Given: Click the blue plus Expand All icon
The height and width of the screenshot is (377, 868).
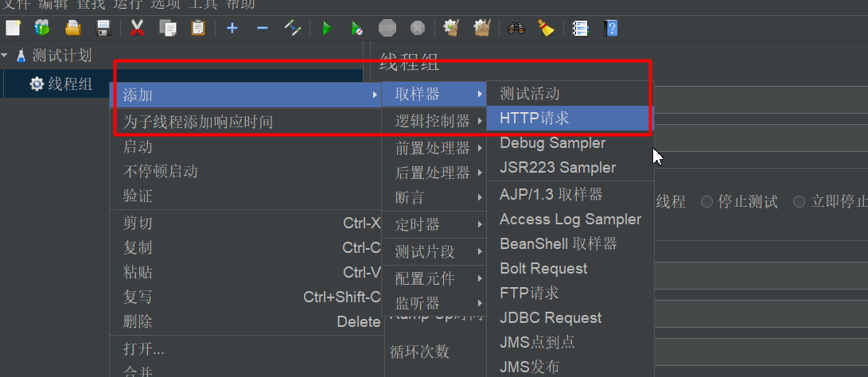Looking at the screenshot, I should [232, 29].
